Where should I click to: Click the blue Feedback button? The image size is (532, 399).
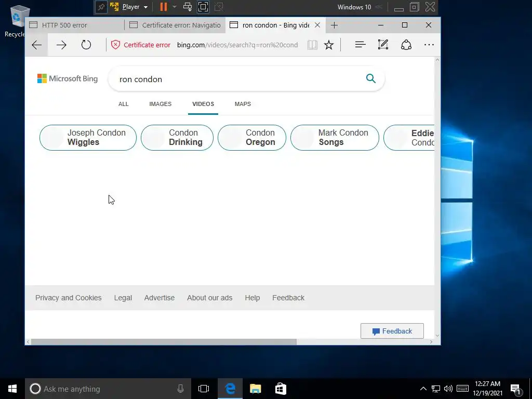pos(392,331)
